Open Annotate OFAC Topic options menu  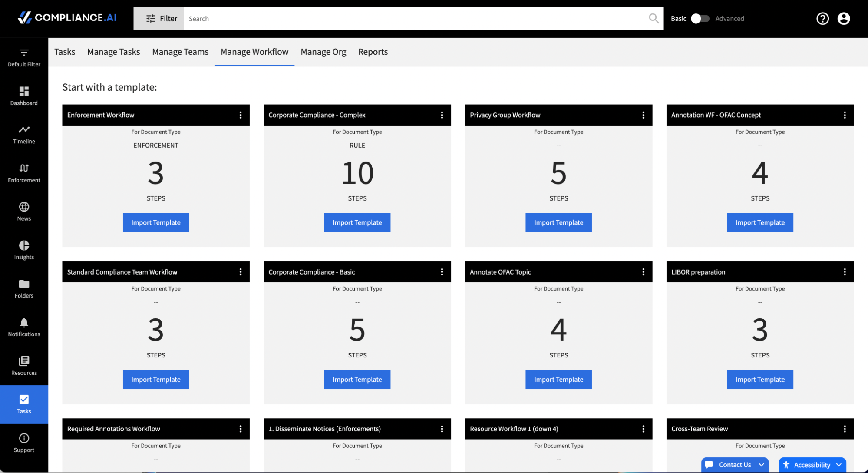[643, 272]
